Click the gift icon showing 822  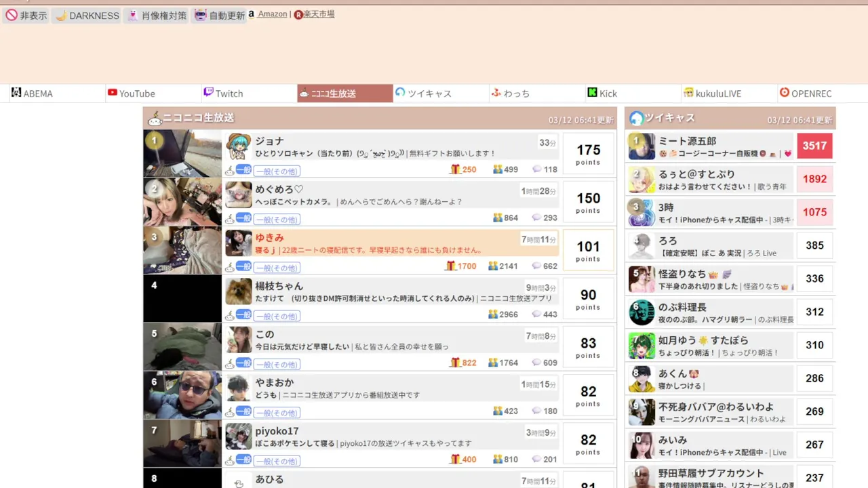[455, 363]
